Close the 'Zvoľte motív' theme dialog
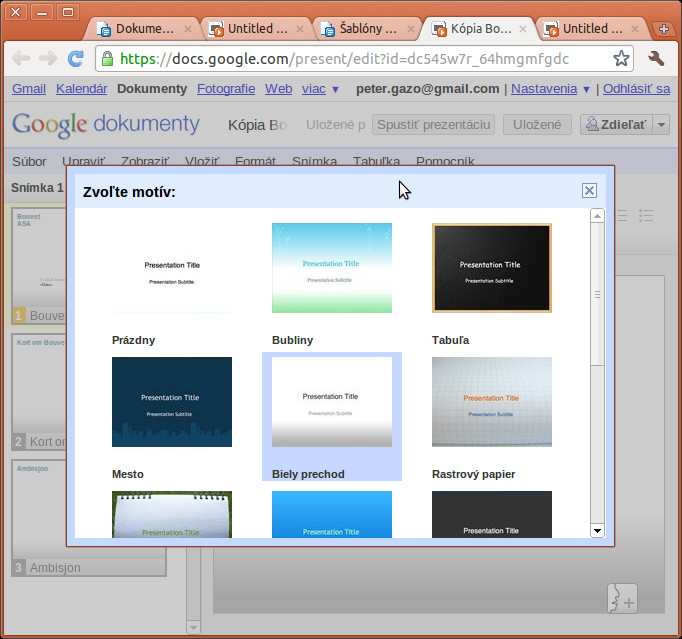 click(x=589, y=191)
